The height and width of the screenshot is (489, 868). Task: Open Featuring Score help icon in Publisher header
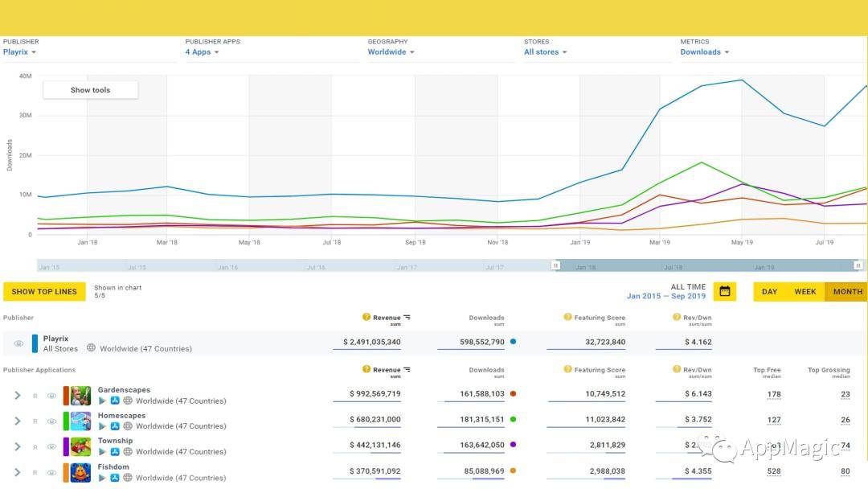click(567, 317)
